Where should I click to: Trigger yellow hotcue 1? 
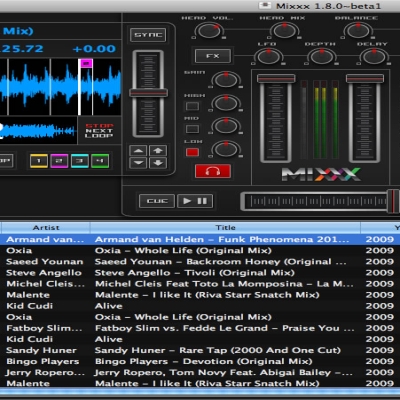pos(39,161)
